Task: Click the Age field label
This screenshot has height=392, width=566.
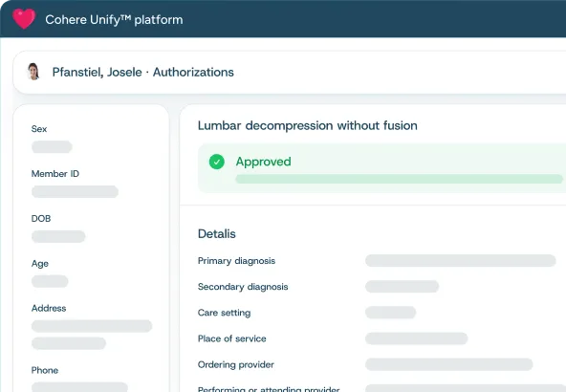Action: (x=40, y=264)
